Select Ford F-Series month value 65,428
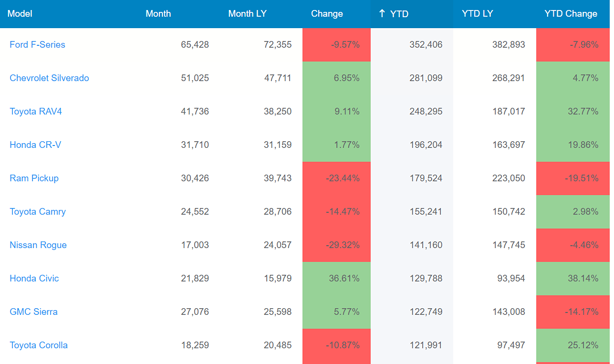 pyautogui.click(x=195, y=44)
